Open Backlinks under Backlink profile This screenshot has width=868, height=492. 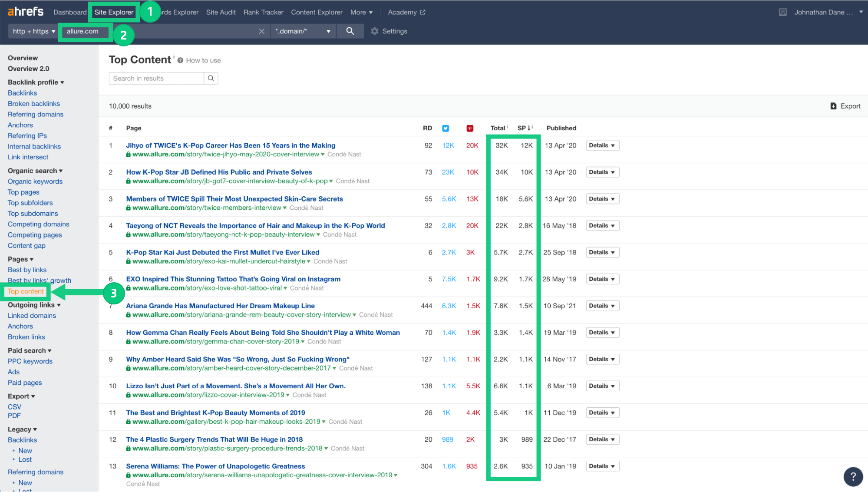(22, 93)
